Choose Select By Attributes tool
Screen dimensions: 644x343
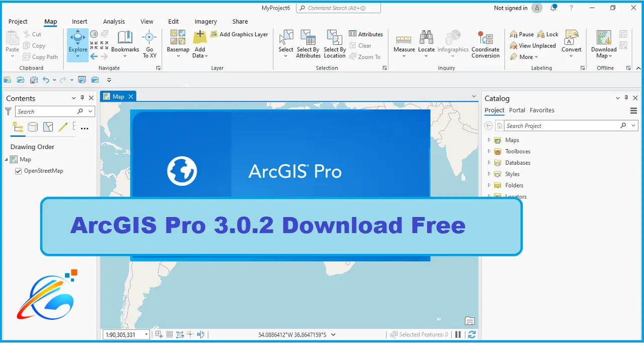[308, 44]
